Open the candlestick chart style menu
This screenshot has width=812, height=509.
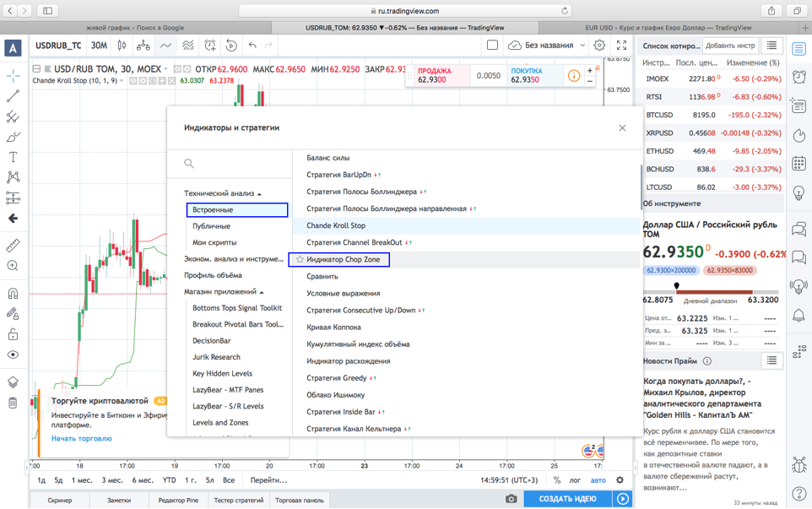point(122,46)
